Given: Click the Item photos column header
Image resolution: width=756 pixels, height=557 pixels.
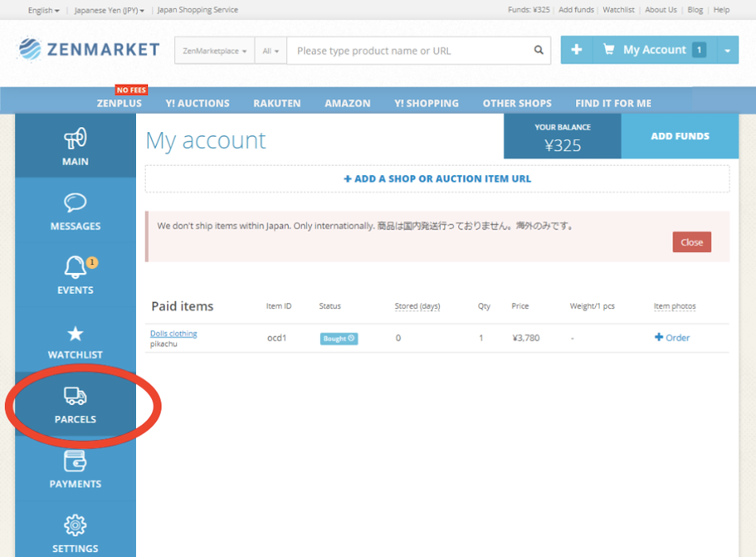Looking at the screenshot, I should (674, 307).
